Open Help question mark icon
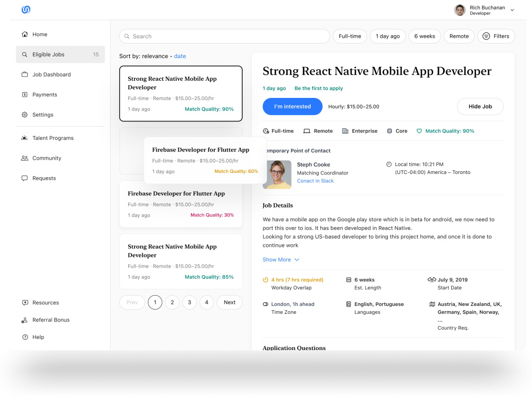Viewport: 532px width, 399px height. coord(25,337)
